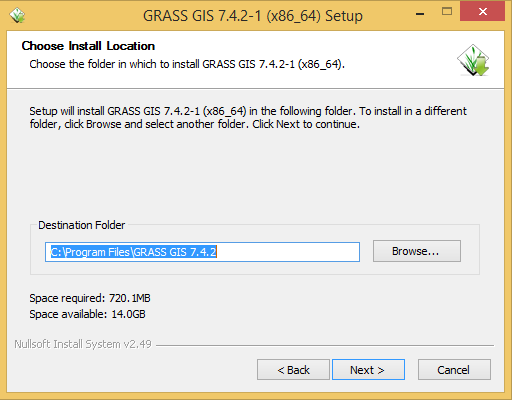Image resolution: width=512 pixels, height=400 pixels.
Task: Click the GRASS GIS title bar icon
Action: 17,15
